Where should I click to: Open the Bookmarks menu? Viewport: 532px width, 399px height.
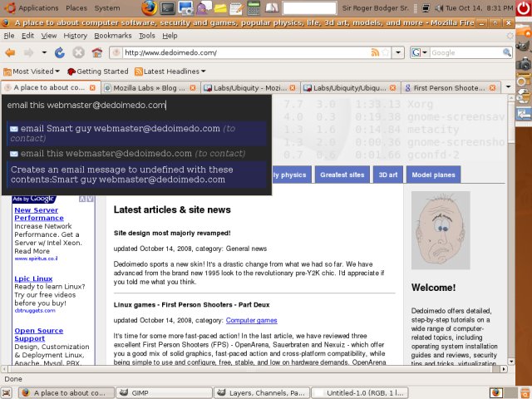(x=113, y=36)
